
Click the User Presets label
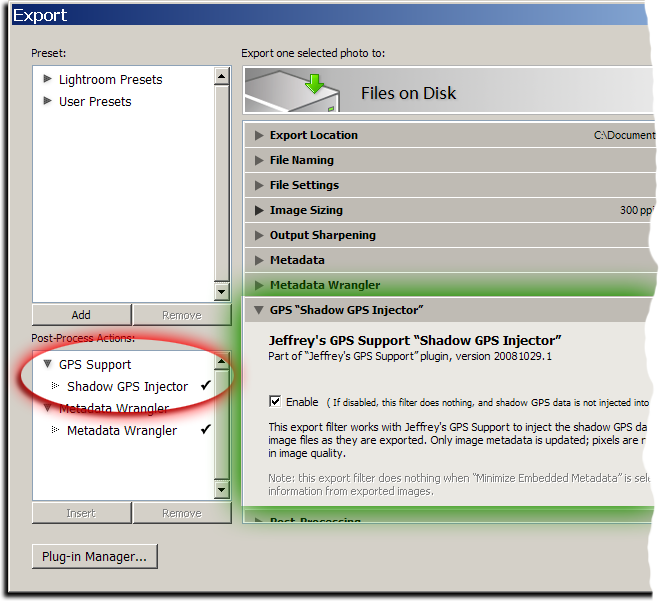[x=95, y=101]
